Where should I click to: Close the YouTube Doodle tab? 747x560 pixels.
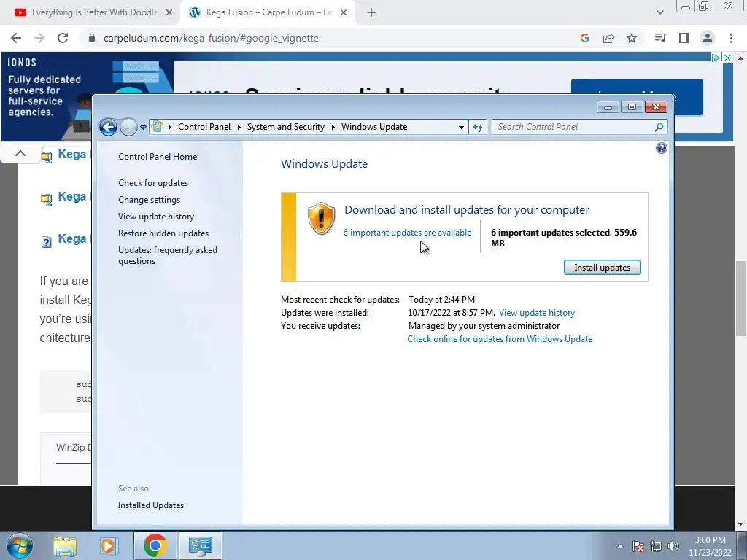coord(169,13)
